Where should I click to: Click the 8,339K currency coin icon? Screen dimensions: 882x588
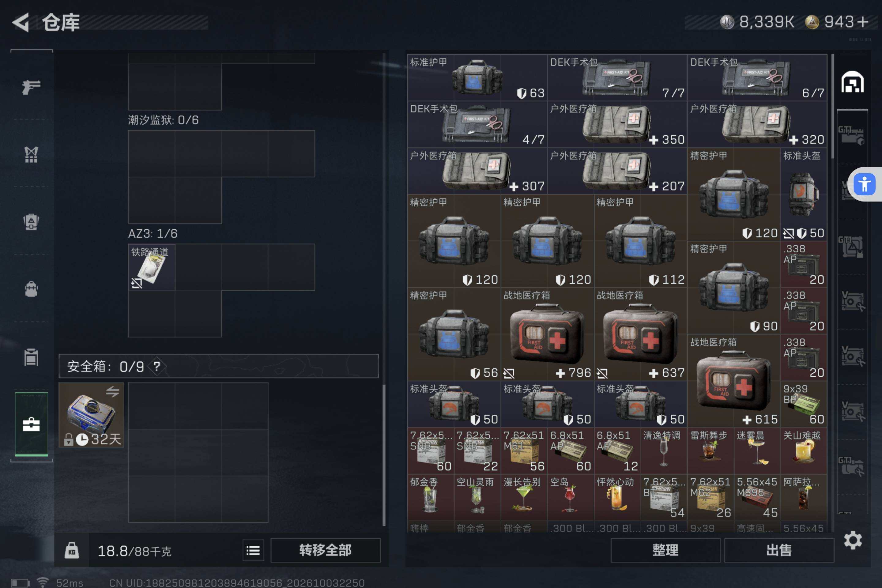[x=727, y=22]
